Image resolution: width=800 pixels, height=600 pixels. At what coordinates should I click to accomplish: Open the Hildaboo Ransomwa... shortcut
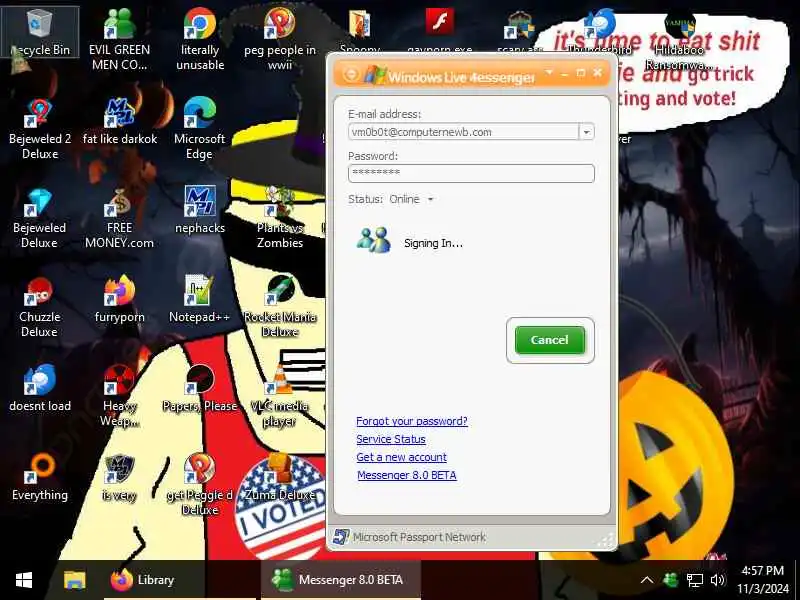point(680,39)
